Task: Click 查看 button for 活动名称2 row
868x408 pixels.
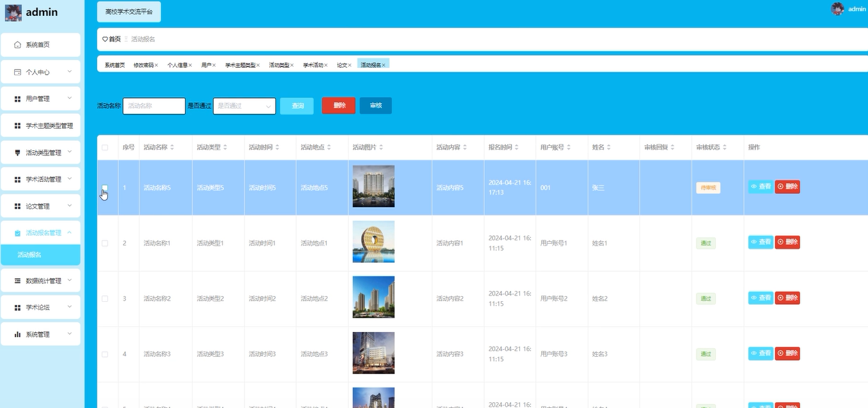Action: tap(761, 297)
